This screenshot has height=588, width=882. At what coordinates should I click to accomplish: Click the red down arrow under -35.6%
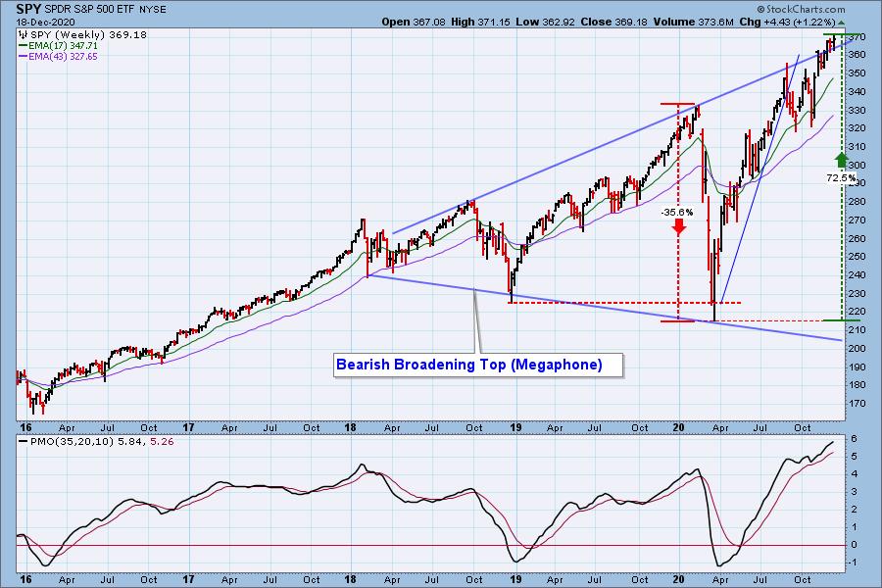point(679,226)
